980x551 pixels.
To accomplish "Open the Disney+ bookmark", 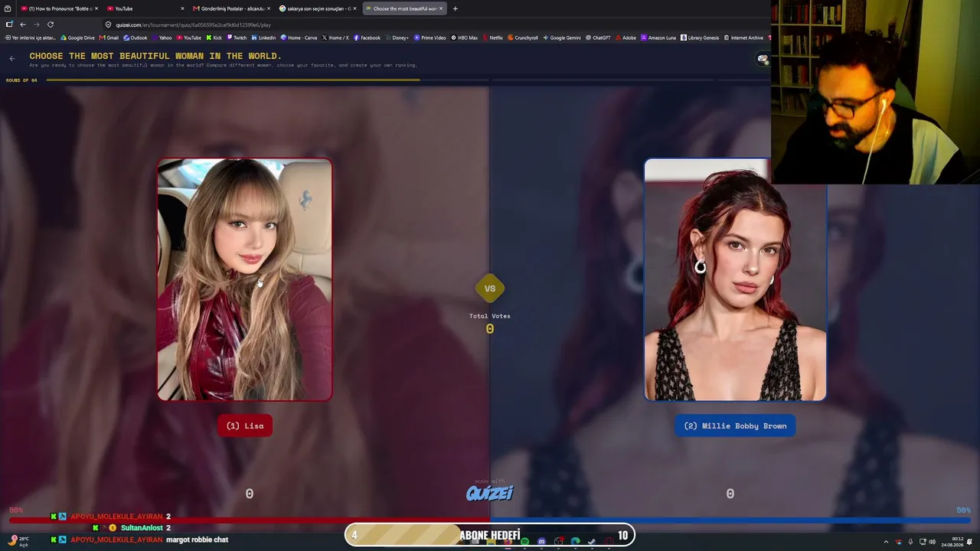I will coord(397,37).
